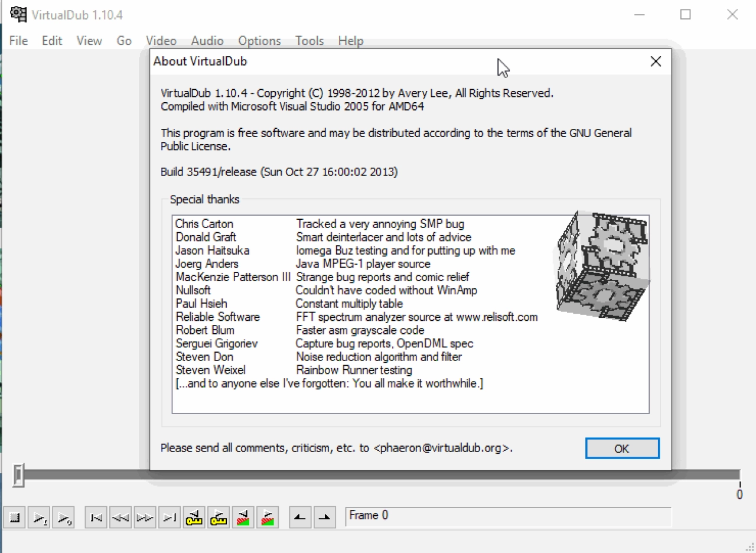The width and height of the screenshot is (756, 553).
Task: Open the View menu
Action: [x=89, y=41]
